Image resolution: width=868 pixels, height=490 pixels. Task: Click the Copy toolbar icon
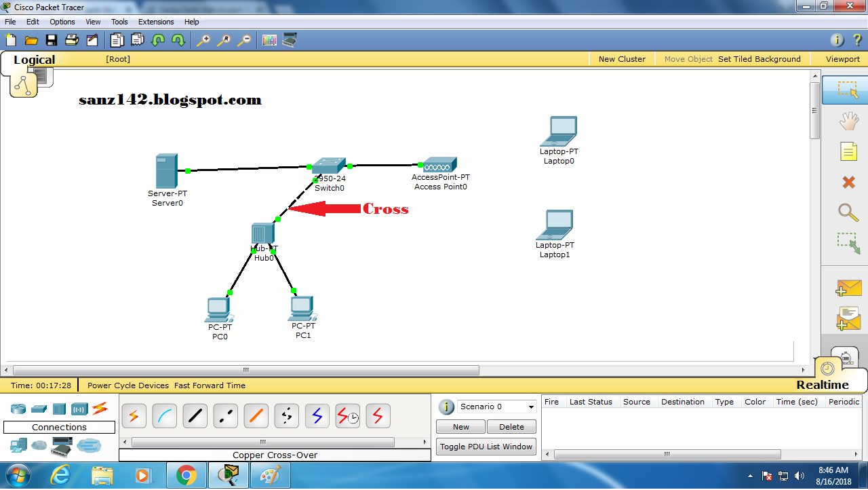(x=117, y=40)
